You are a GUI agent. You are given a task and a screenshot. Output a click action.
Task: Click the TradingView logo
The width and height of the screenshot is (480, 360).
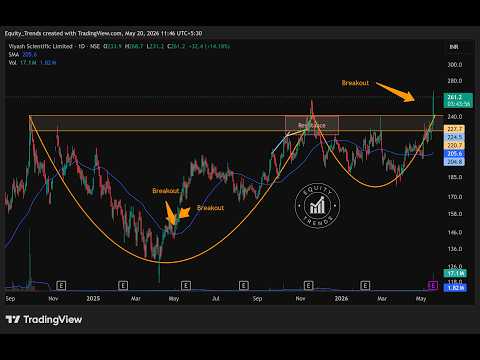(44, 319)
